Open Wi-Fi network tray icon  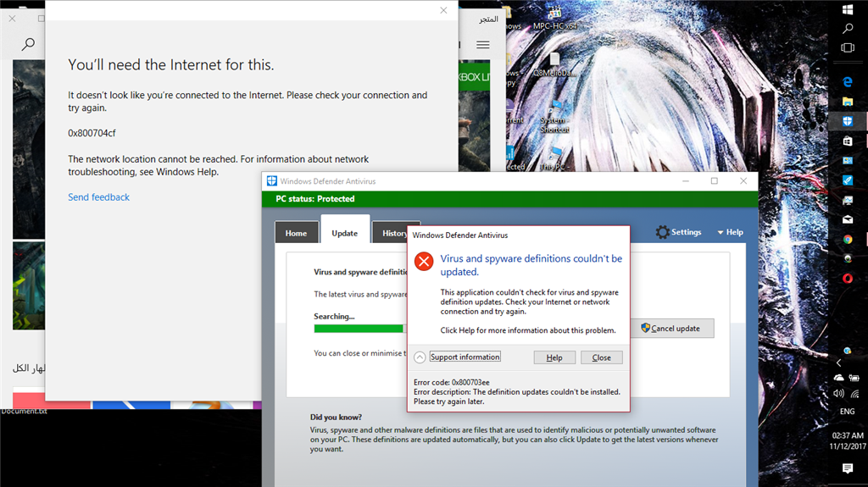854,394
